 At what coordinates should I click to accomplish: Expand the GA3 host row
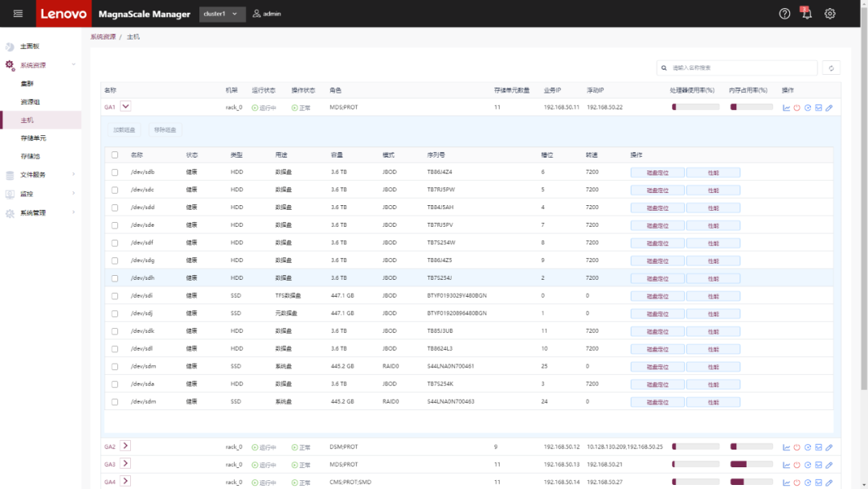tap(125, 463)
